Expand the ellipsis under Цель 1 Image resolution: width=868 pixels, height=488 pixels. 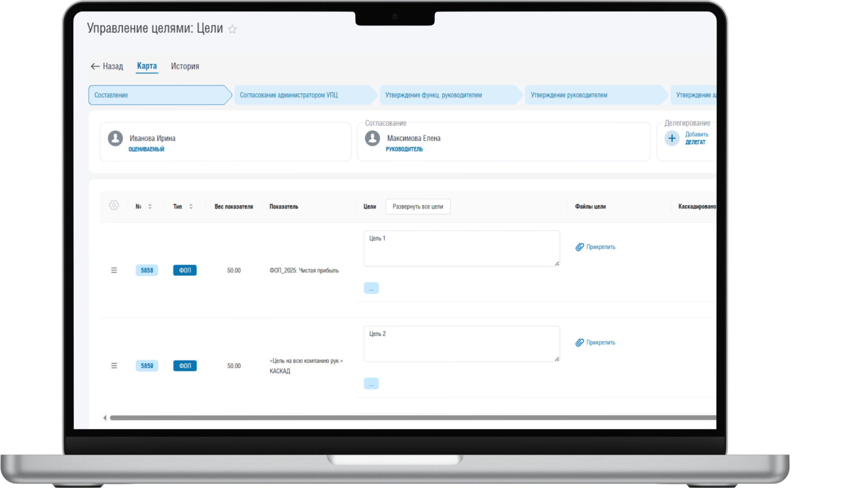[371, 288]
